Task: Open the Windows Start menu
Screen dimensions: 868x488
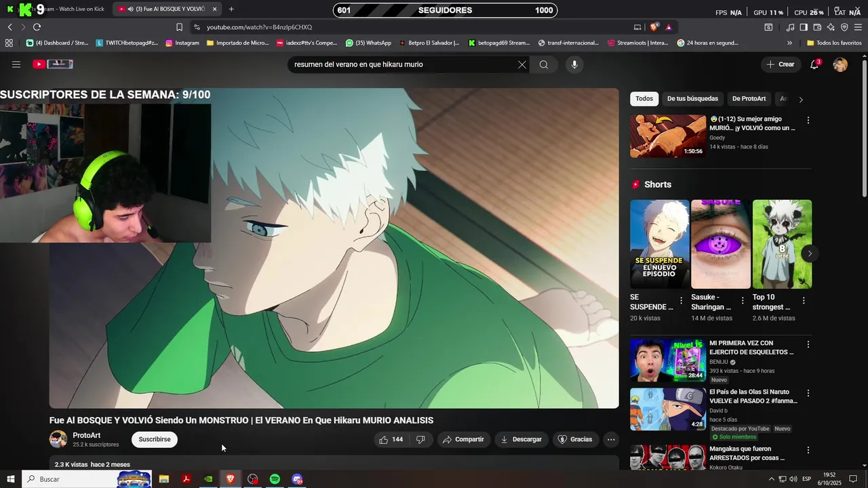Action: [10, 479]
